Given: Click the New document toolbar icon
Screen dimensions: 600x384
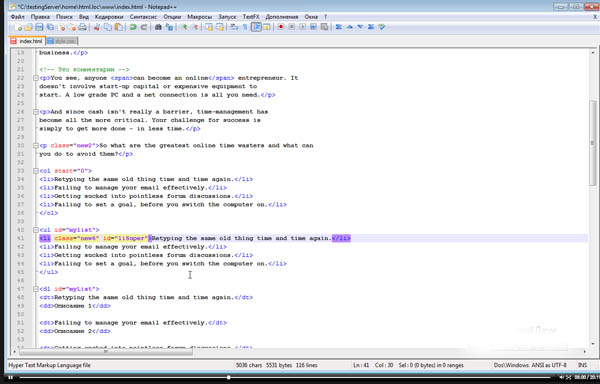Looking at the screenshot, I should pyautogui.click(x=18, y=27).
